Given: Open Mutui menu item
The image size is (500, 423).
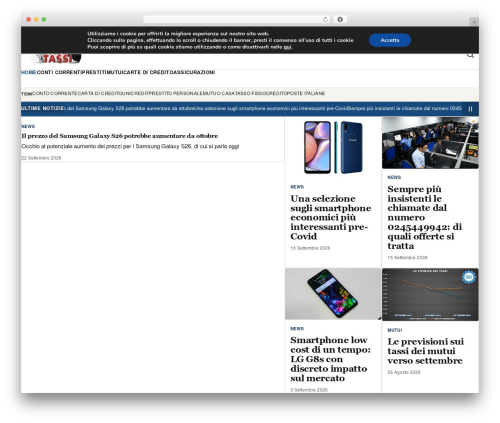Looking at the screenshot, I should pyautogui.click(x=115, y=72).
